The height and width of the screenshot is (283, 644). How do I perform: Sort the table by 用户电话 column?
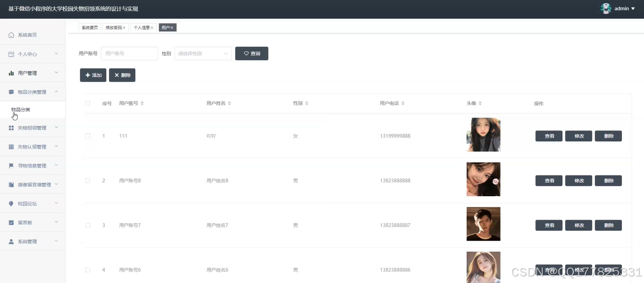point(404,103)
